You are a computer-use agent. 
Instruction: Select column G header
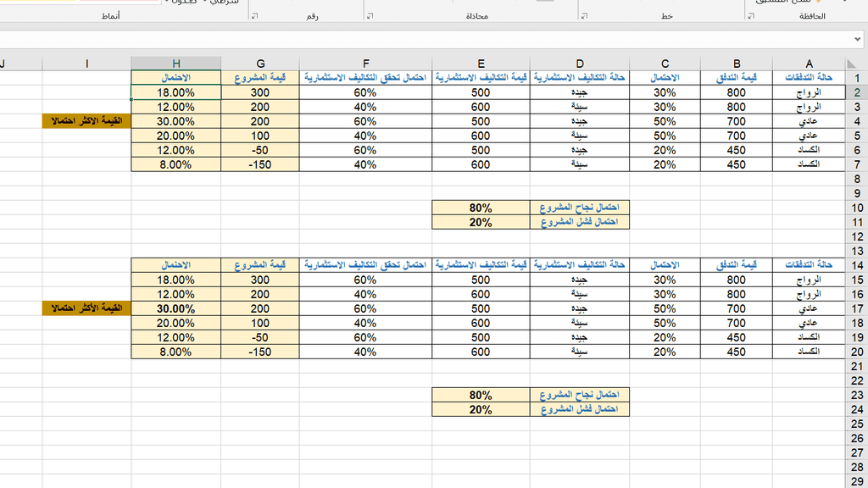click(x=260, y=64)
